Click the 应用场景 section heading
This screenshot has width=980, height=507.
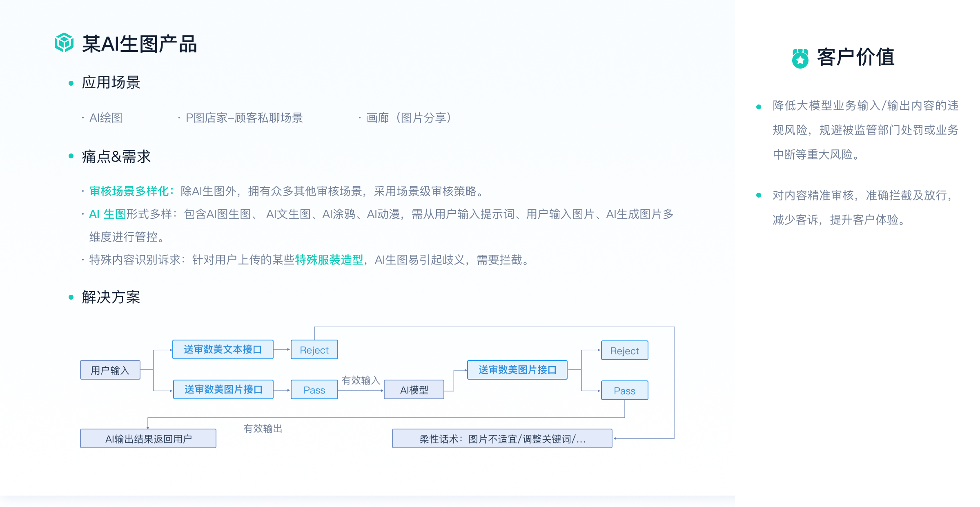pyautogui.click(x=111, y=82)
